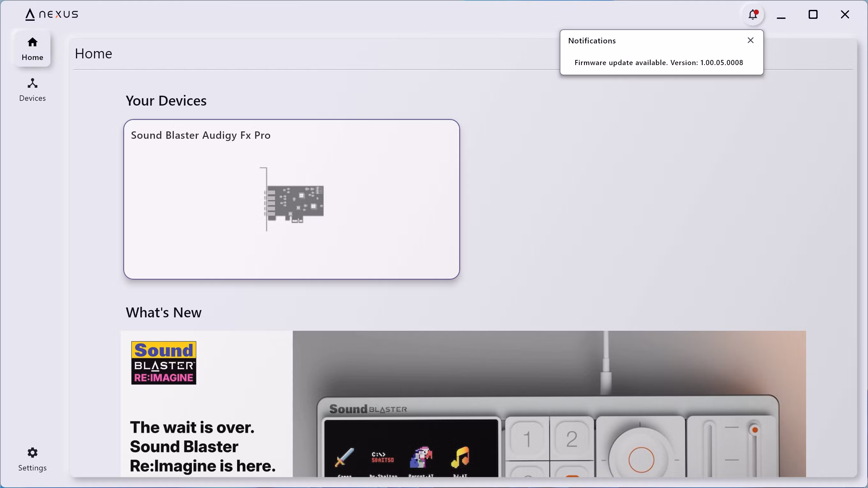Screen dimensions: 868x488
Task: Click the Sound Blaster Re:Imagine logo
Action: 164,363
